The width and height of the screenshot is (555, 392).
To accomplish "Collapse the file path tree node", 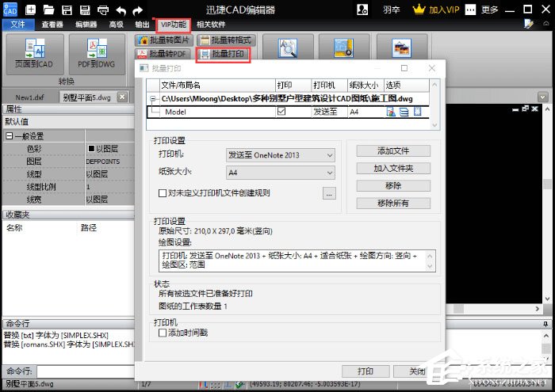I will pos(153,99).
